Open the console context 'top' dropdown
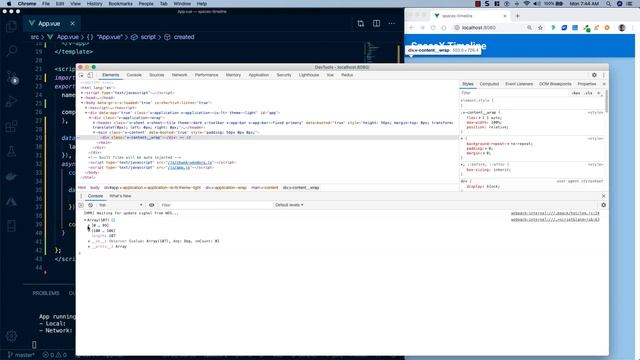The width and height of the screenshot is (640, 360). click(x=120, y=205)
